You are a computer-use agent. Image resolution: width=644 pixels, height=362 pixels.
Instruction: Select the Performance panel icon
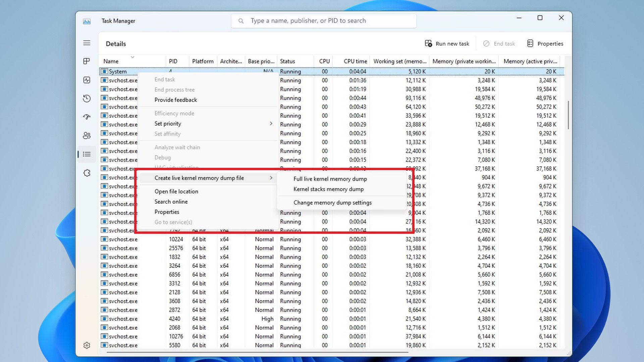click(x=87, y=79)
